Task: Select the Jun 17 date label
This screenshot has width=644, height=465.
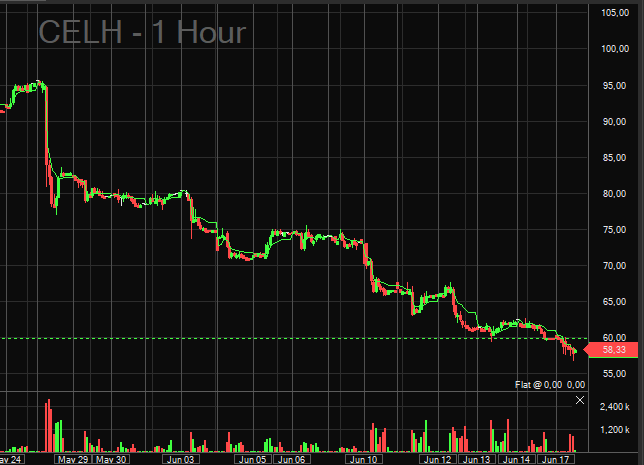Action: click(x=555, y=460)
